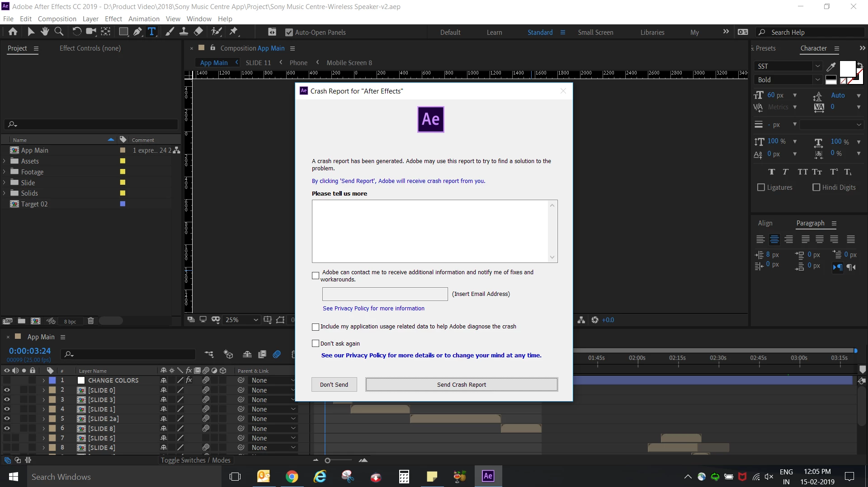Enable Ligatures checkbox in Character panel
The height and width of the screenshot is (487, 868).
(761, 187)
